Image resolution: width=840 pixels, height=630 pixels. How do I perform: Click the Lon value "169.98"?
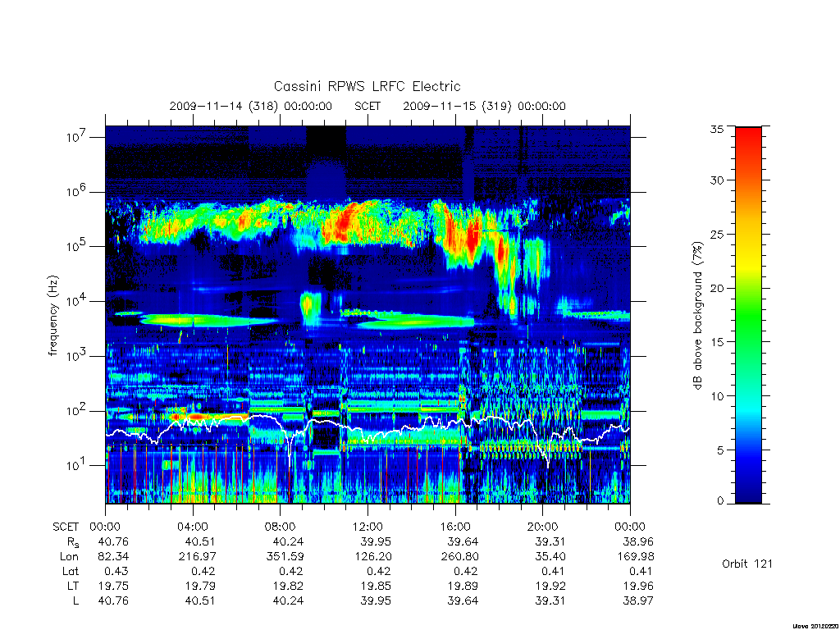click(x=636, y=557)
